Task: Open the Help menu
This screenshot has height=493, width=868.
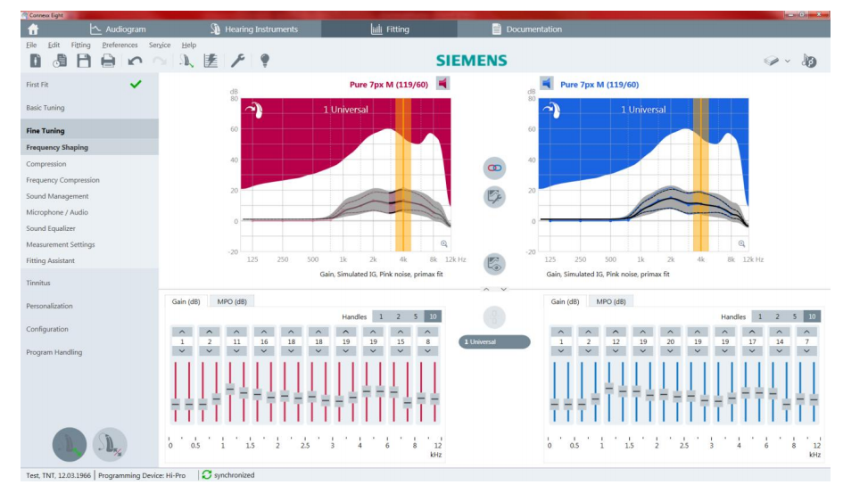Action: point(189,45)
